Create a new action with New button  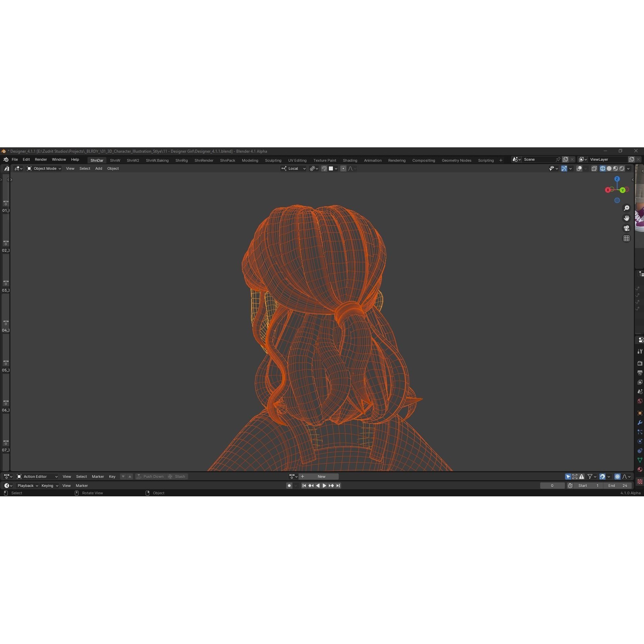pos(321,477)
